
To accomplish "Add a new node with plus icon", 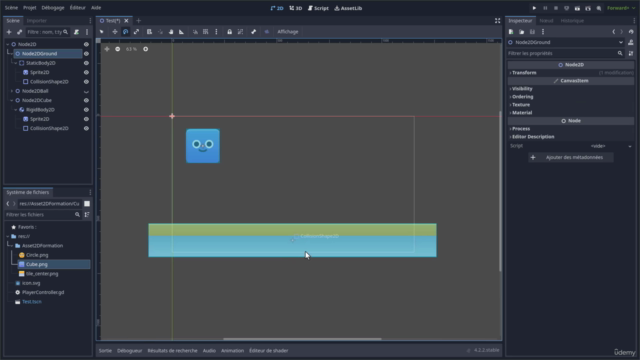I will [x=9, y=32].
